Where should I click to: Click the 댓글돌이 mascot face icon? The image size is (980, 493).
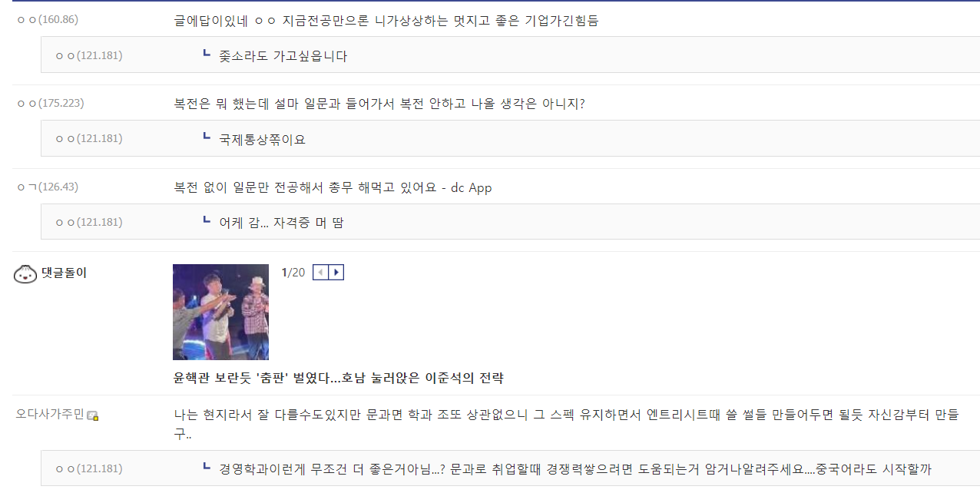[26, 273]
